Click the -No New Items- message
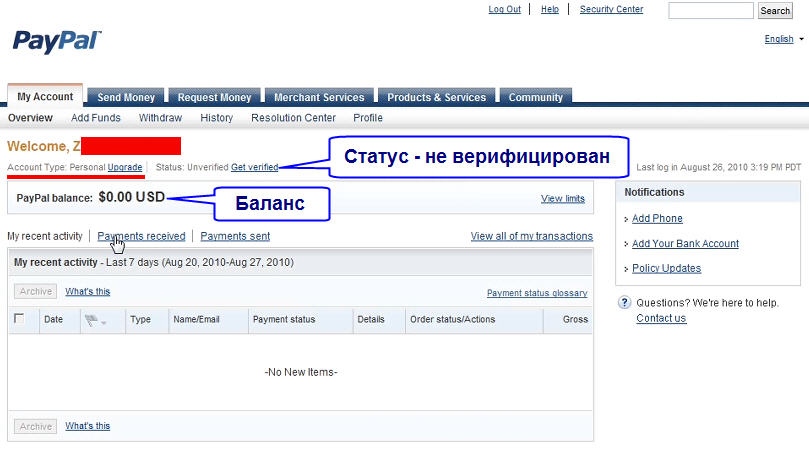809x449 pixels. (x=301, y=372)
